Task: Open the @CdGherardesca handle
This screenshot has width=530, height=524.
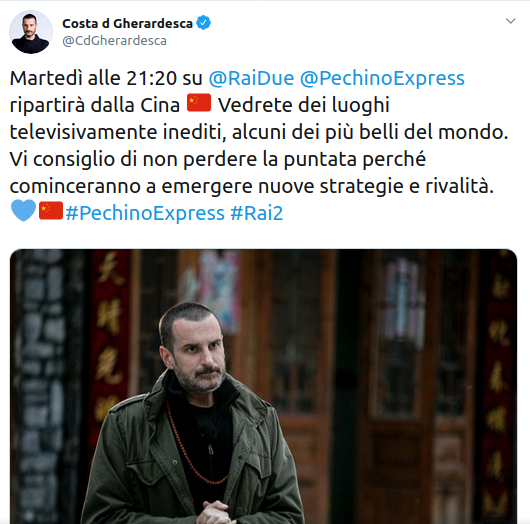Action: point(114,41)
